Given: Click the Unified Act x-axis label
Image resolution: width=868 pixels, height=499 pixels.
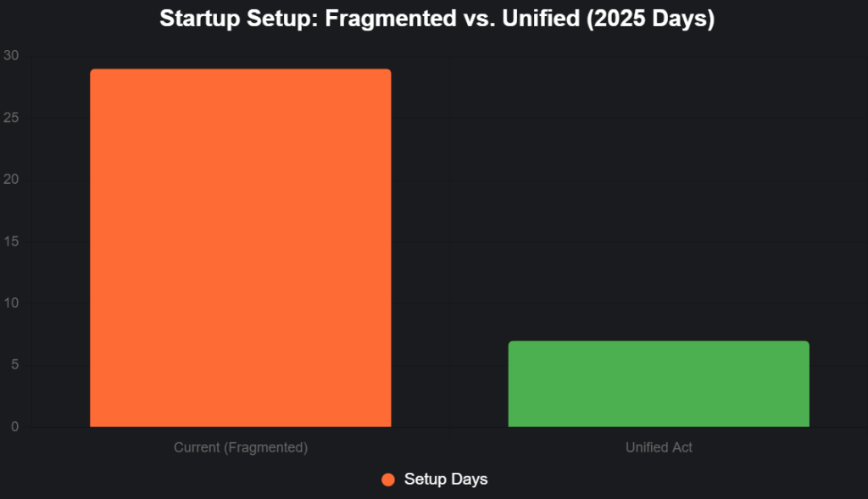Looking at the screenshot, I should pyautogui.click(x=659, y=447).
